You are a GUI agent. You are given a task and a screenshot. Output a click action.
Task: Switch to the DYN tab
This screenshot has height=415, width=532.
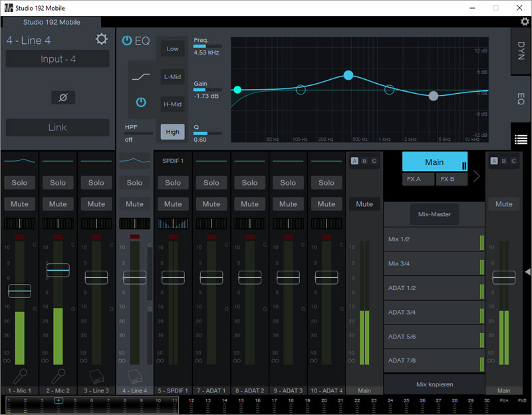(521, 51)
